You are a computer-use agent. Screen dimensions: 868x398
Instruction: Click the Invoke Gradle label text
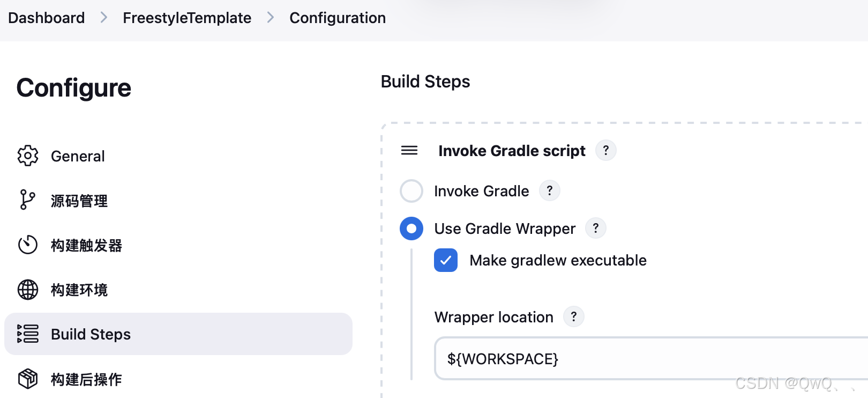point(482,191)
